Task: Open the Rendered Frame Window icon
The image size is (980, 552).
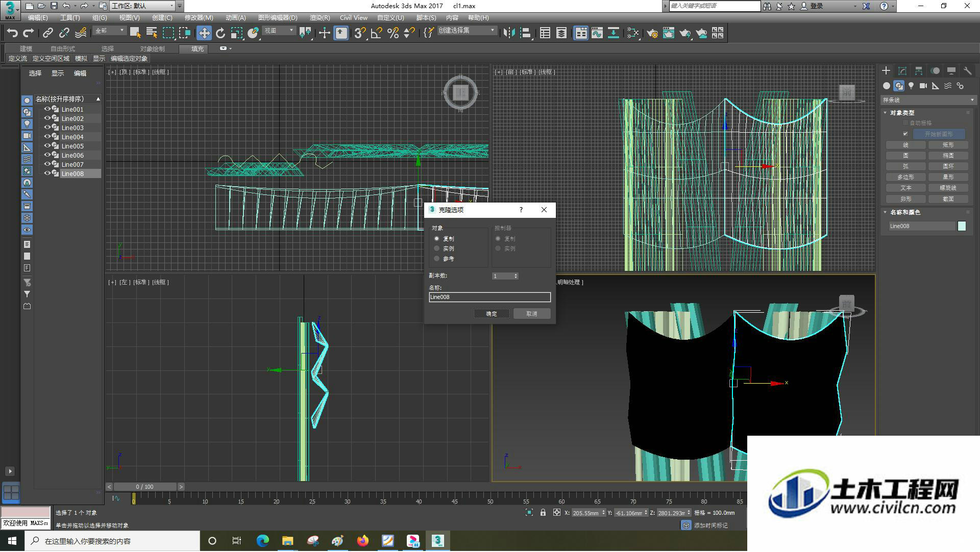Action: pos(669,33)
